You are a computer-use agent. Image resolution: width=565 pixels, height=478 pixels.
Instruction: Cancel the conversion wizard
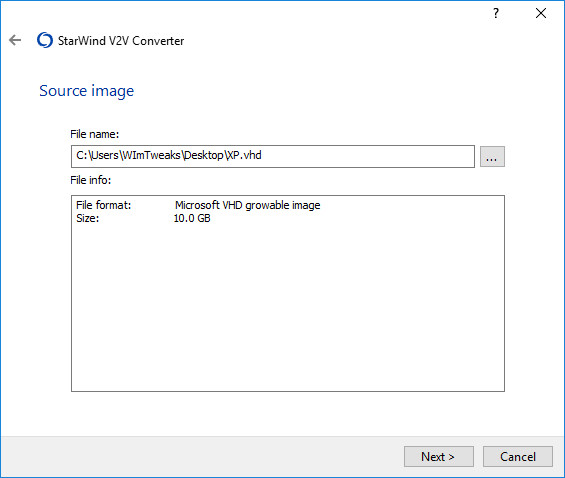(517, 457)
